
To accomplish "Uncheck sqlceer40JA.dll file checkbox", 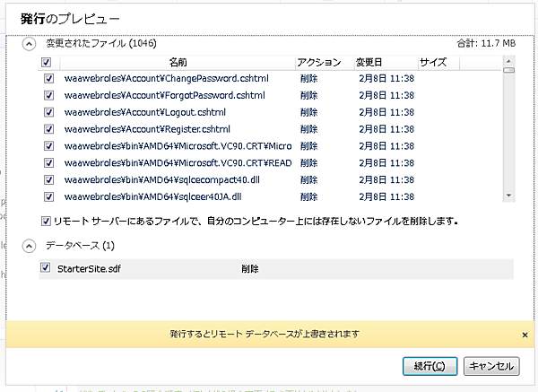I will click(49, 163).
